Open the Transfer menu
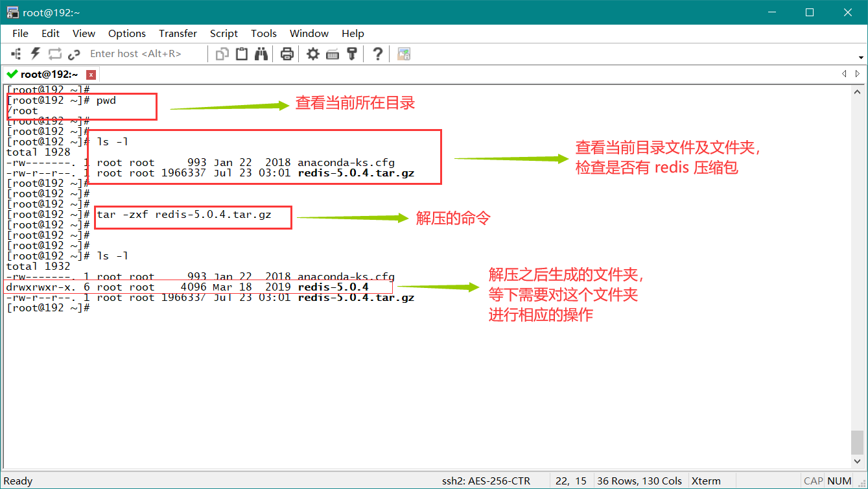The image size is (868, 489). tap(178, 33)
